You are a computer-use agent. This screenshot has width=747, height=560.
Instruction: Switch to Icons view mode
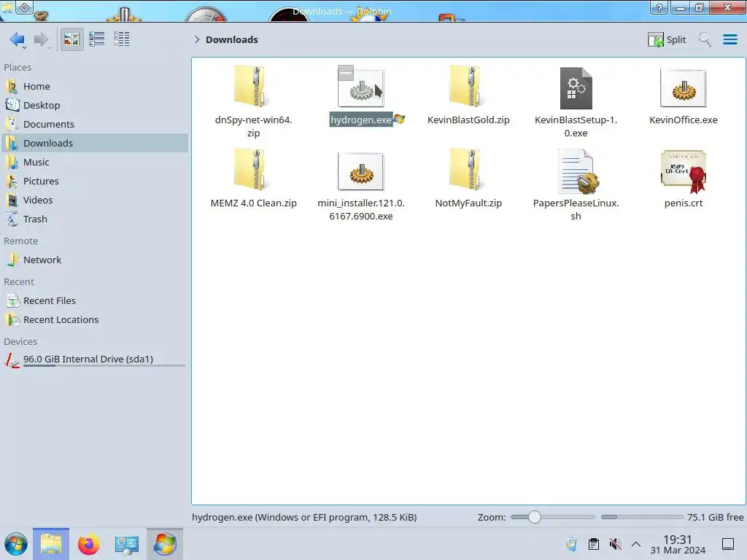pyautogui.click(x=71, y=39)
